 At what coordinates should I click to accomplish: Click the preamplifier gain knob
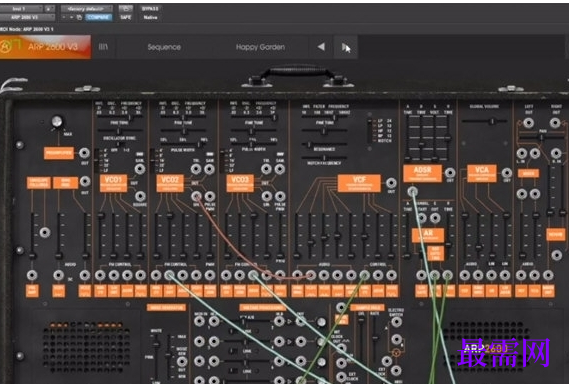[57, 121]
